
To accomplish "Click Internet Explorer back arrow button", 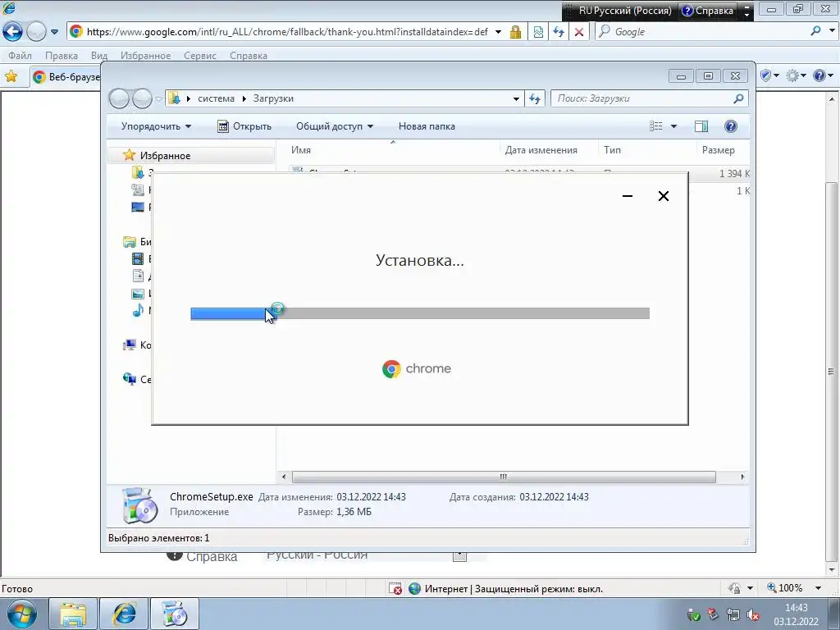I will click(x=12, y=32).
